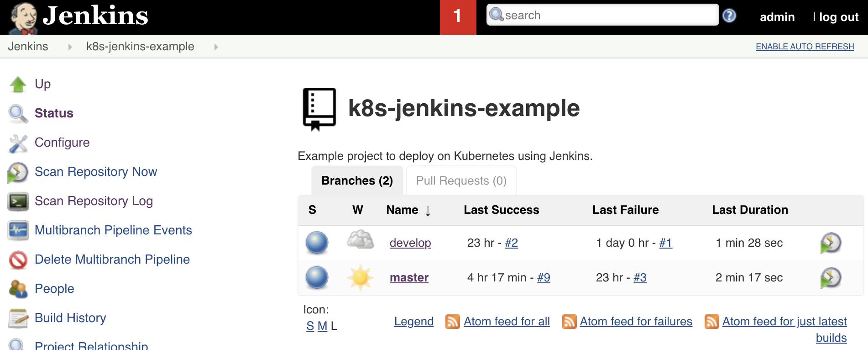Open the Status page link
This screenshot has height=350, width=868.
[54, 113]
